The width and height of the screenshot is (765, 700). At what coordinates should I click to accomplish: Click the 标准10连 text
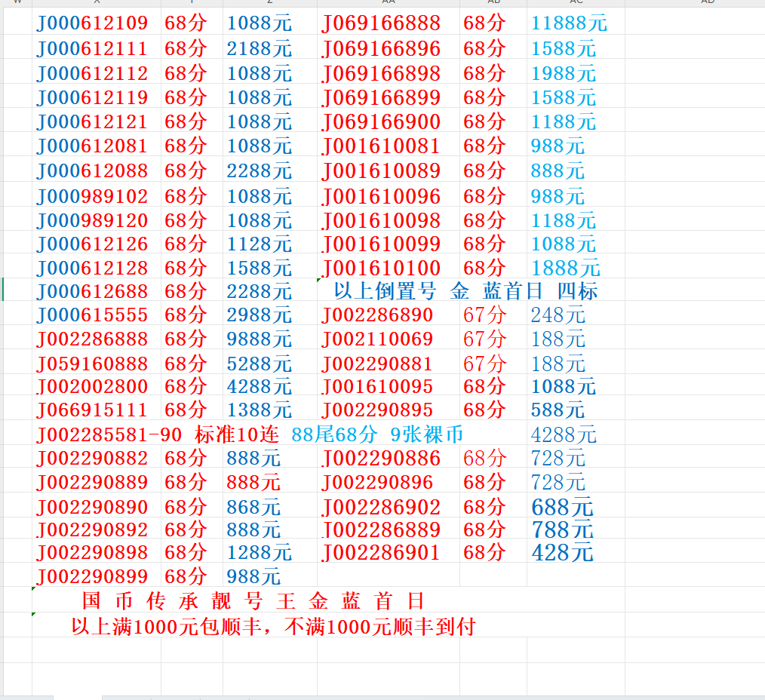pyautogui.click(x=237, y=434)
